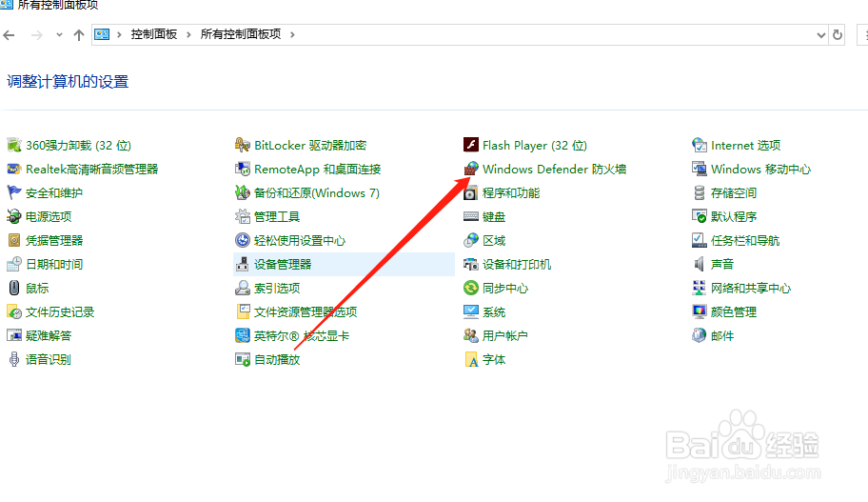This screenshot has height=502, width=868.
Task: Expand chevron after 控制面板 breadcrumb
Action: click(188, 35)
